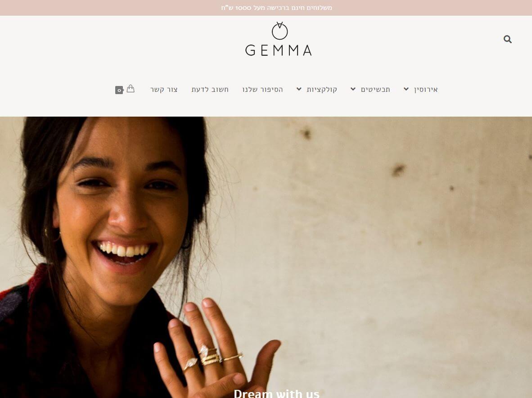
Task: Go to הסיפור שלנו page
Action: click(x=262, y=90)
